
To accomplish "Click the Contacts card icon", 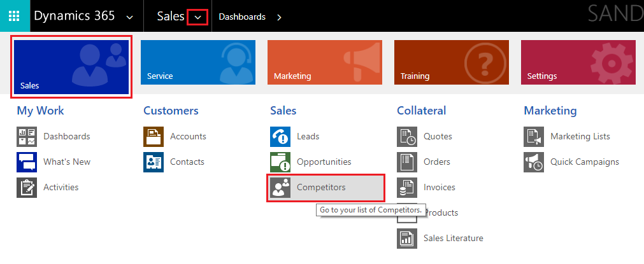I will (154, 162).
